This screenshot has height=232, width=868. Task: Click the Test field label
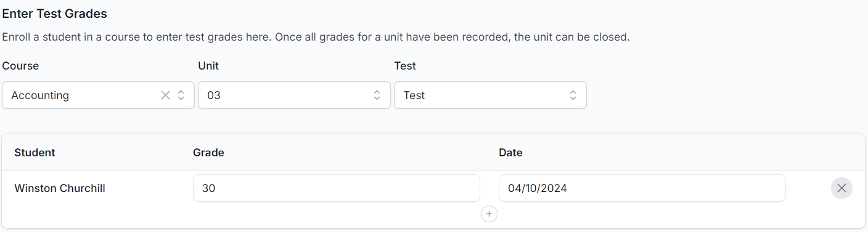(405, 66)
